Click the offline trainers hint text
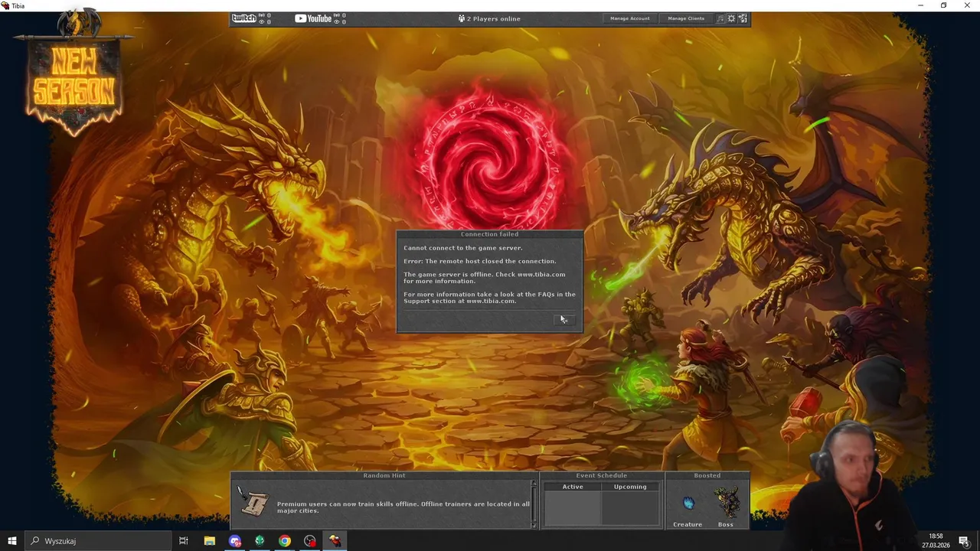The width and height of the screenshot is (980, 551). (x=403, y=507)
